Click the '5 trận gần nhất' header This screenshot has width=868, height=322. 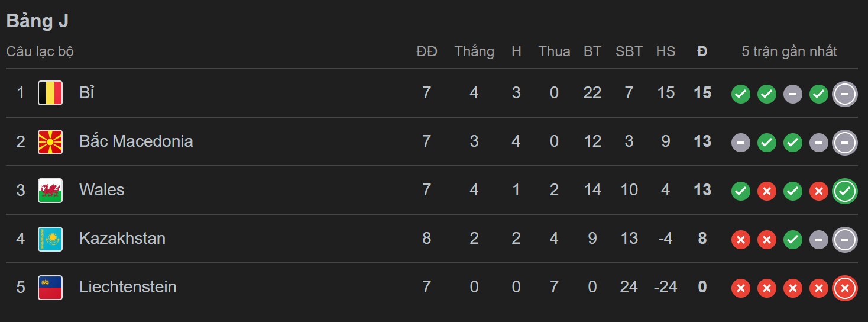click(789, 51)
